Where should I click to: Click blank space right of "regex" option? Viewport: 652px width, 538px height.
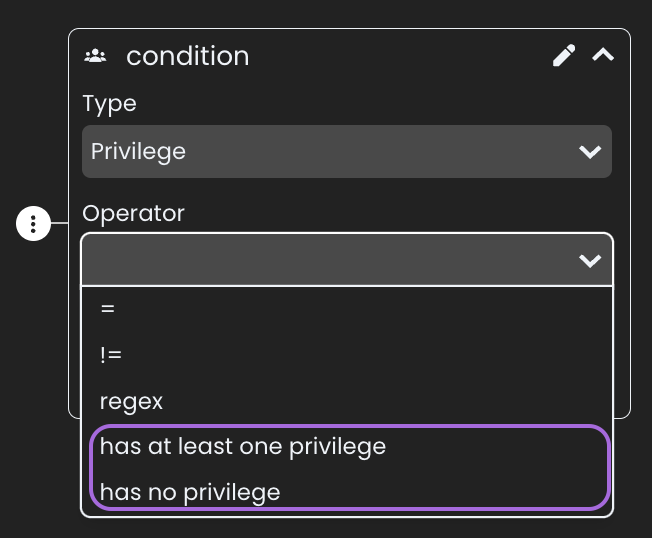[x=400, y=401]
